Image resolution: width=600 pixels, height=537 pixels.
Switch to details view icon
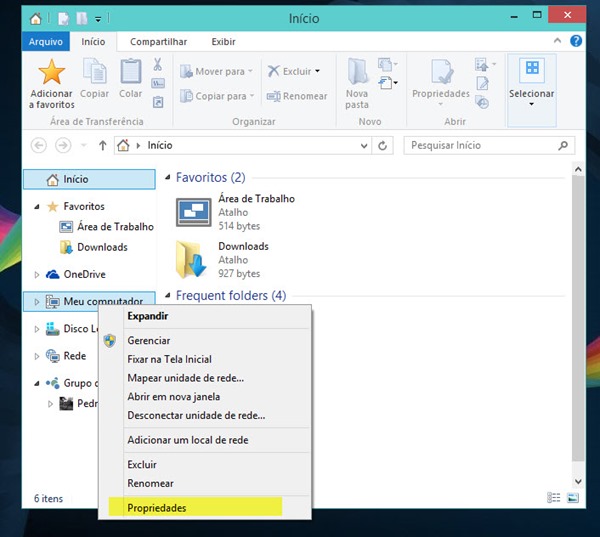tap(553, 498)
